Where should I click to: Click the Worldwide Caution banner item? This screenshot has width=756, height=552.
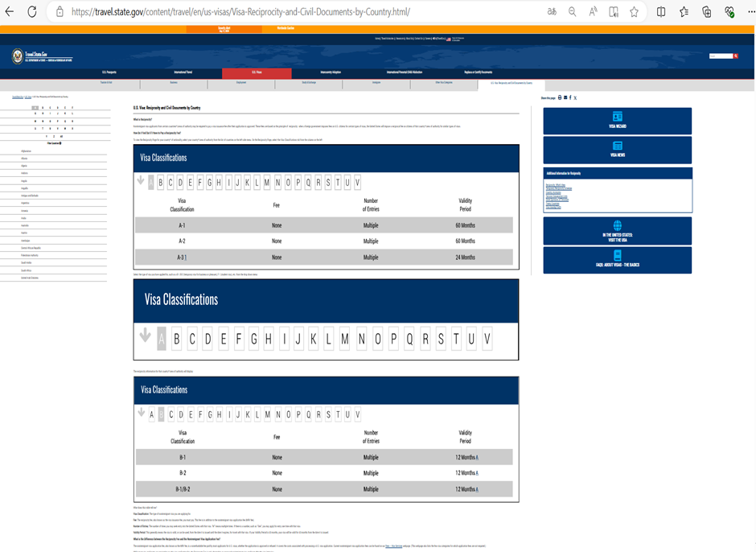click(x=286, y=28)
